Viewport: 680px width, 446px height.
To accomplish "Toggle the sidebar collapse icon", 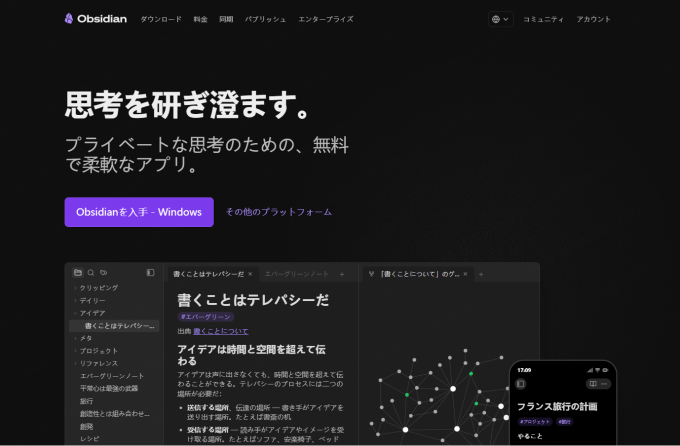I will tap(150, 272).
